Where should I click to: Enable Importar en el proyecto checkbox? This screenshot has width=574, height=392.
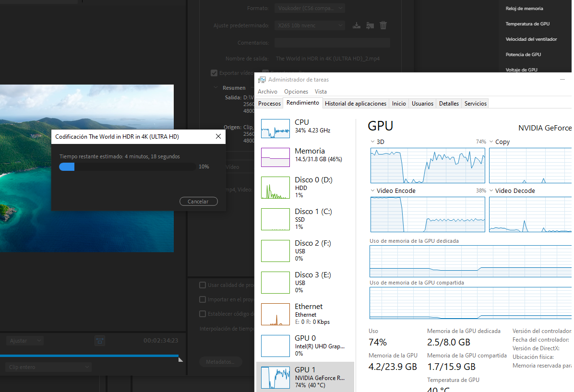[203, 299]
